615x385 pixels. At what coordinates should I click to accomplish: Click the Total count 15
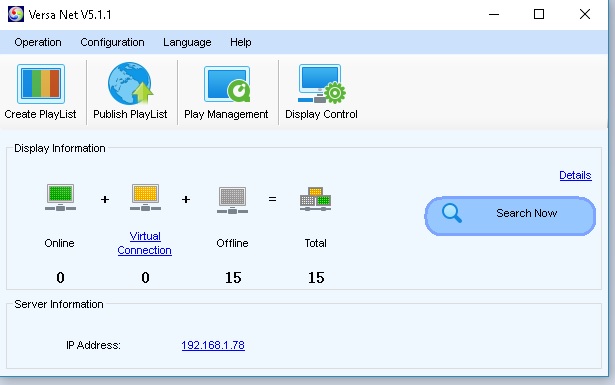(316, 278)
